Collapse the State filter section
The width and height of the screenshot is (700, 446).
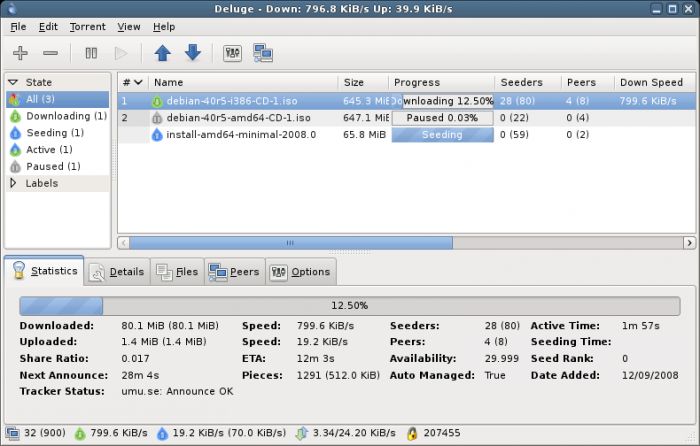(x=13, y=82)
